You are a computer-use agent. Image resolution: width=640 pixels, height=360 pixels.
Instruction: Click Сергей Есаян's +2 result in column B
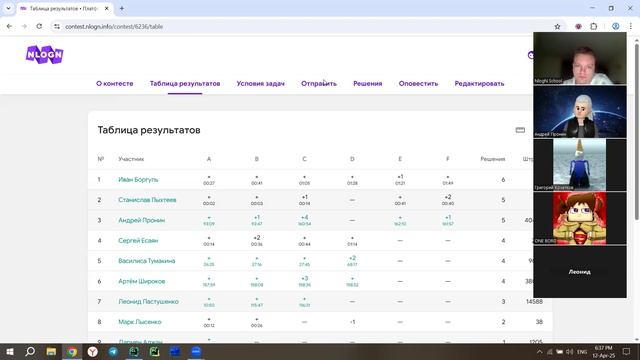257,240
